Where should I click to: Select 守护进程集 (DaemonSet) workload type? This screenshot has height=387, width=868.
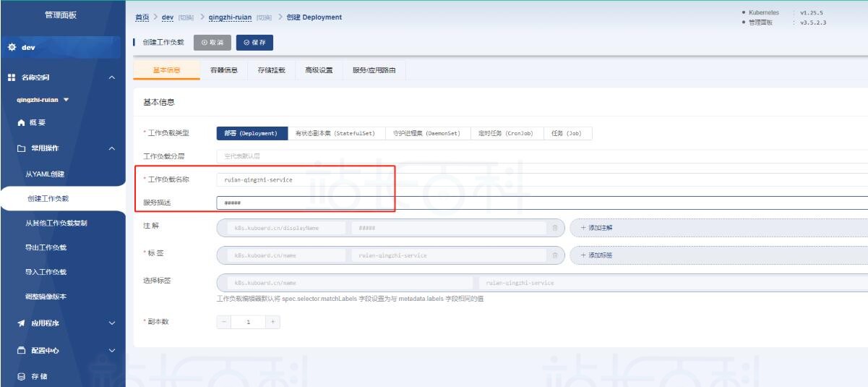click(426, 134)
